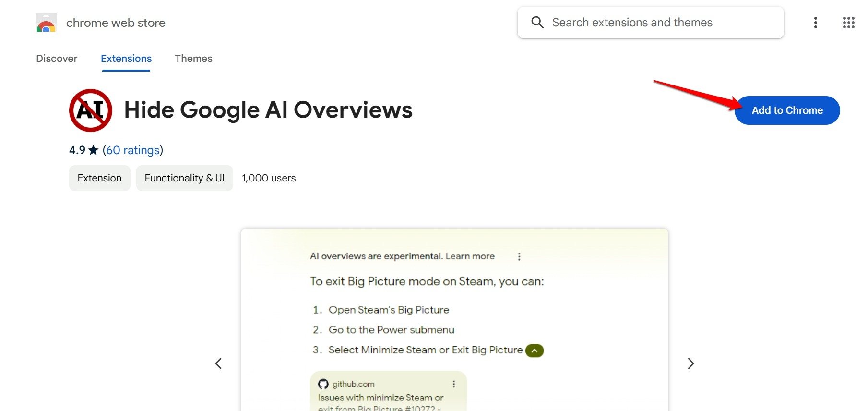
Task: Click the Add to Chrome button
Action: pyautogui.click(x=787, y=110)
